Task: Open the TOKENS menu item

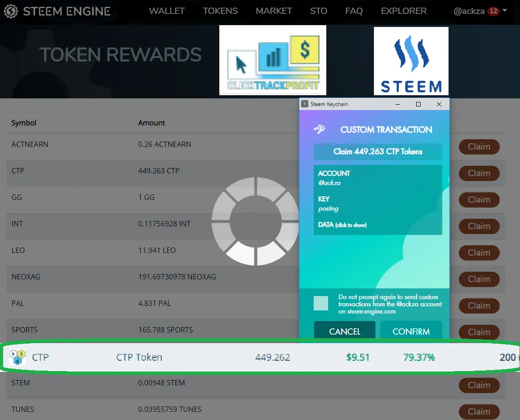Action: coord(220,11)
